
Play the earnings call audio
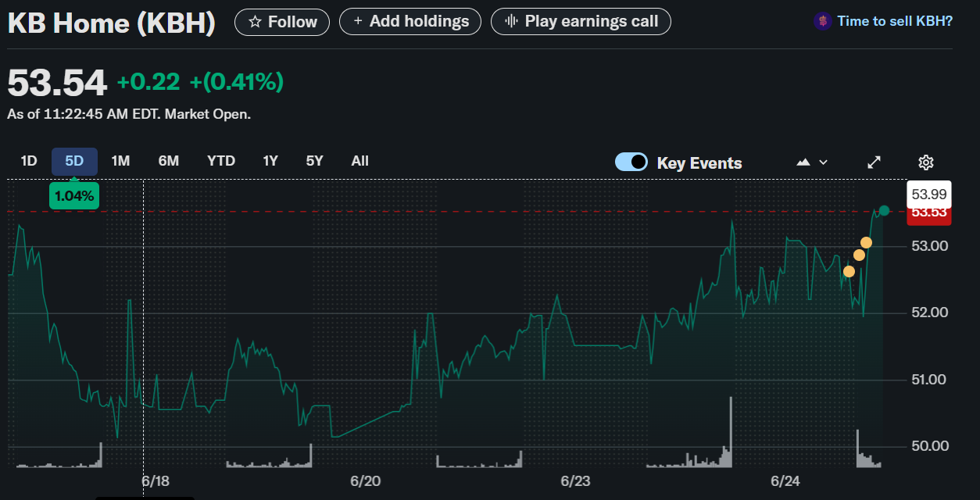[x=580, y=21]
